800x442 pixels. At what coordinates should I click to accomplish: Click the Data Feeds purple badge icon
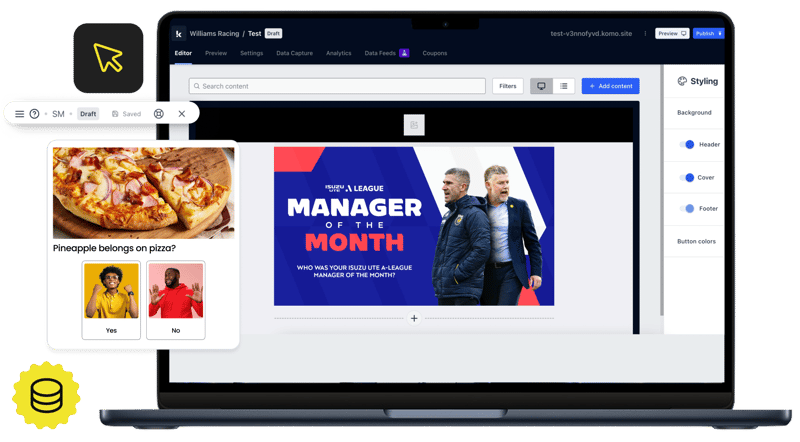click(404, 53)
